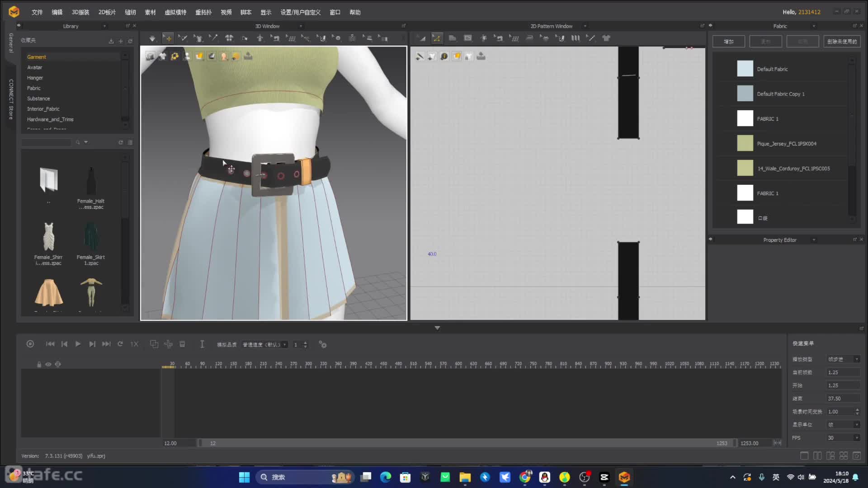Open 3D Window title dropdown arrow
Viewport: 868px width, 488px height.
coord(301,26)
